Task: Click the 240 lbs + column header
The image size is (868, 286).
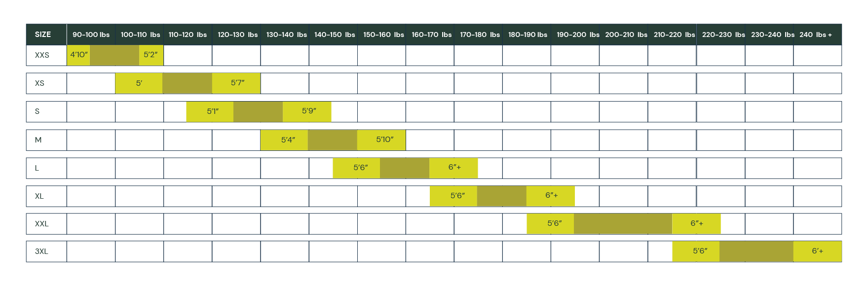Action: 816,35
